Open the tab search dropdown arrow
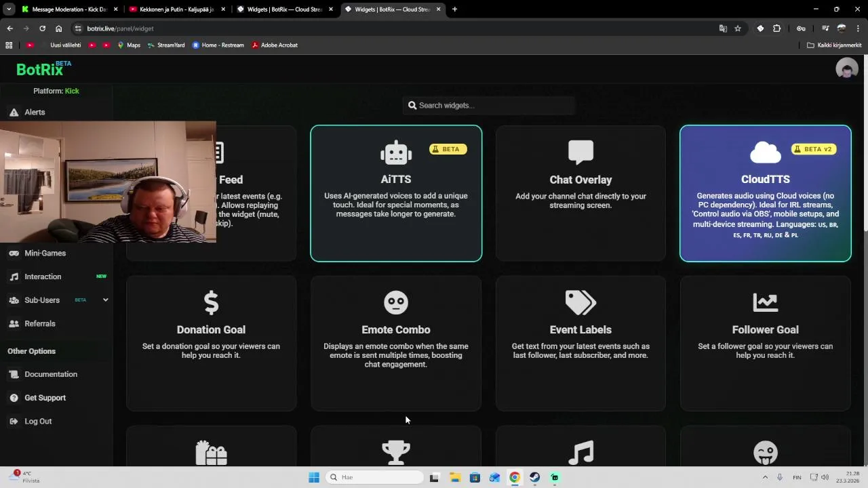This screenshot has height=488, width=868. pos(9,9)
